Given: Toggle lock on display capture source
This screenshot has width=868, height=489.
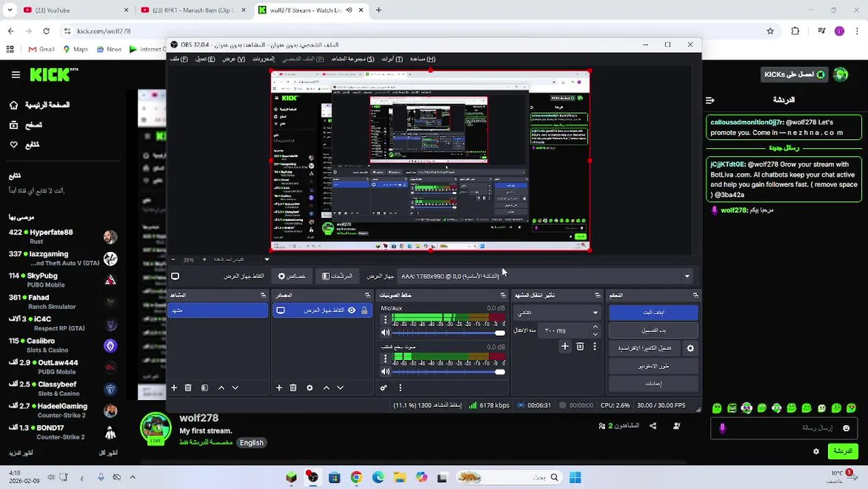Looking at the screenshot, I should point(365,310).
